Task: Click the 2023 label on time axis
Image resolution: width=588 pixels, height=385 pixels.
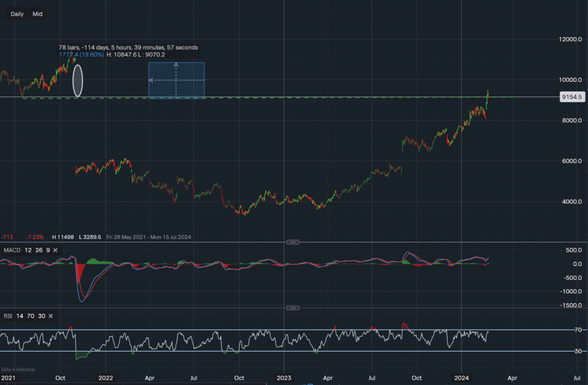Action: click(284, 377)
